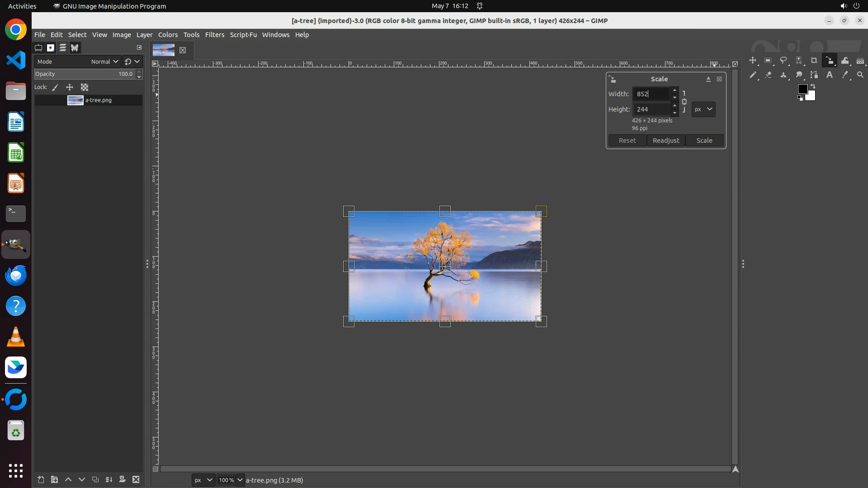
Task: Select the Free Select lasso tool
Action: tap(783, 61)
